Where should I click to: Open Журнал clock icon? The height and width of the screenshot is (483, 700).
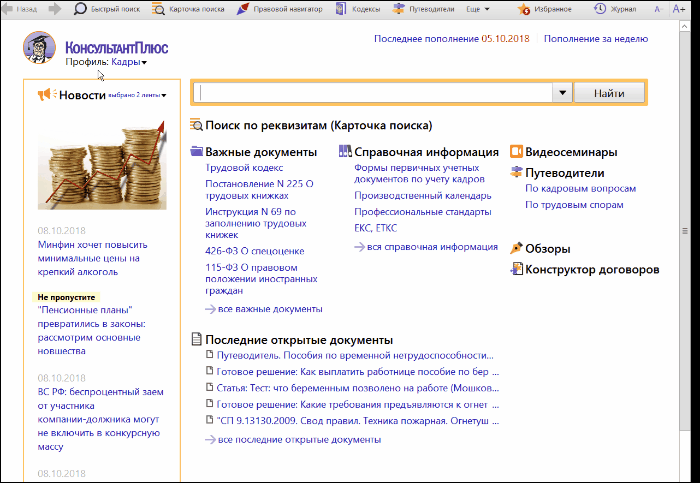point(600,8)
